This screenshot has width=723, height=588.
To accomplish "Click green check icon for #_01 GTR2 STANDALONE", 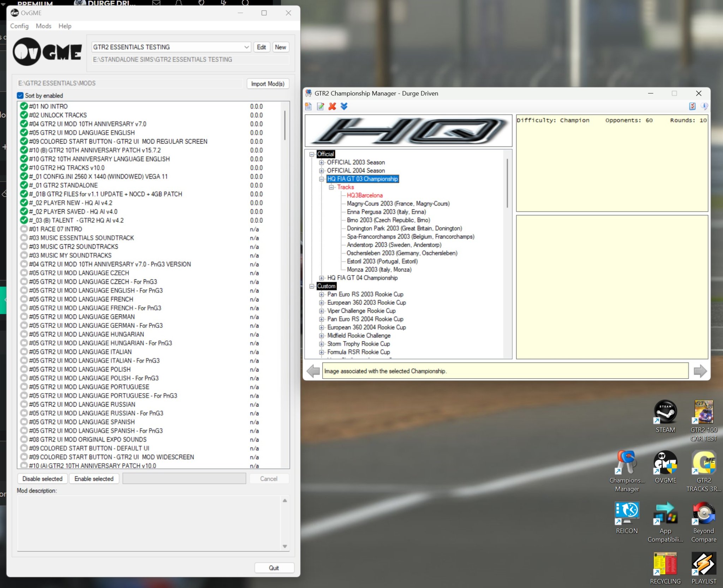I will tap(24, 185).
